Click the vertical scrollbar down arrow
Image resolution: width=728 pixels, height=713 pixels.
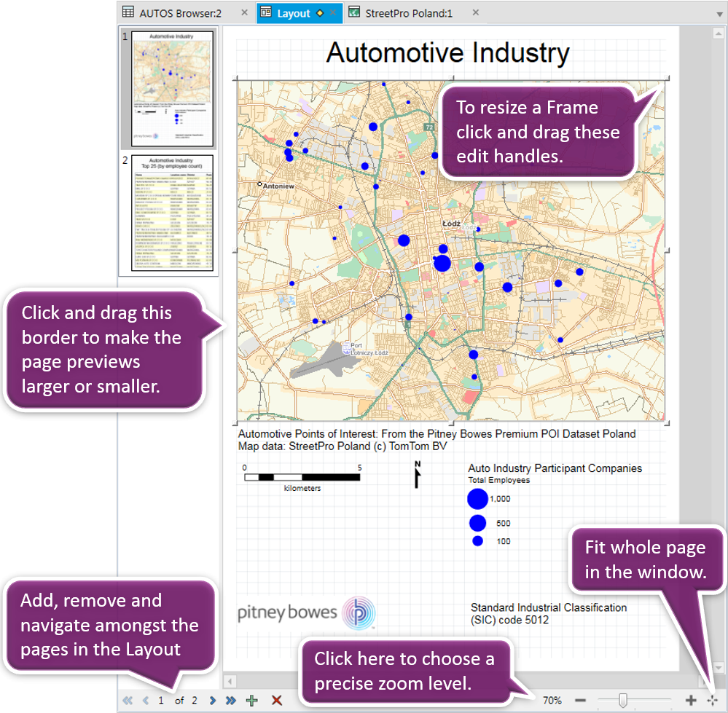click(719, 667)
